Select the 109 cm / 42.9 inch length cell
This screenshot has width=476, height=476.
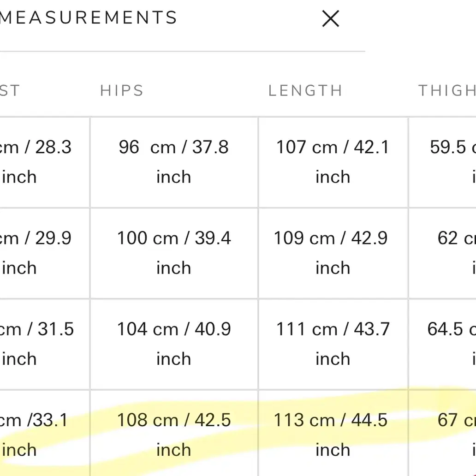click(333, 254)
